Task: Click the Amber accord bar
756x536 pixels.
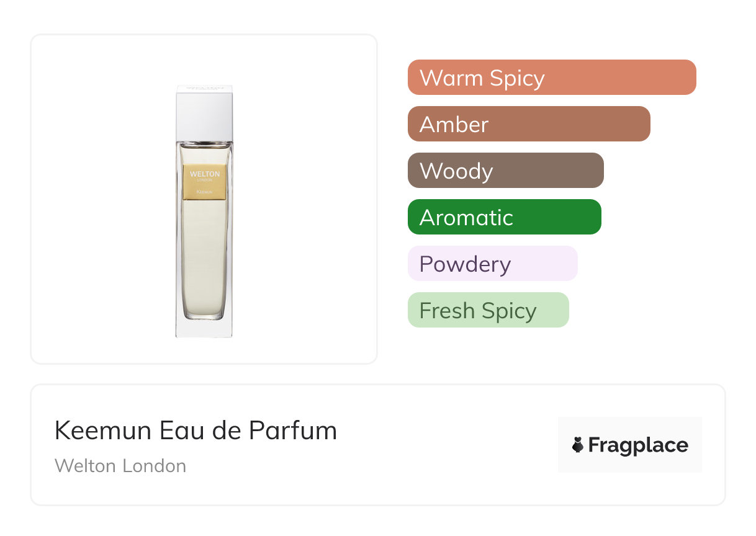Action: pos(528,124)
